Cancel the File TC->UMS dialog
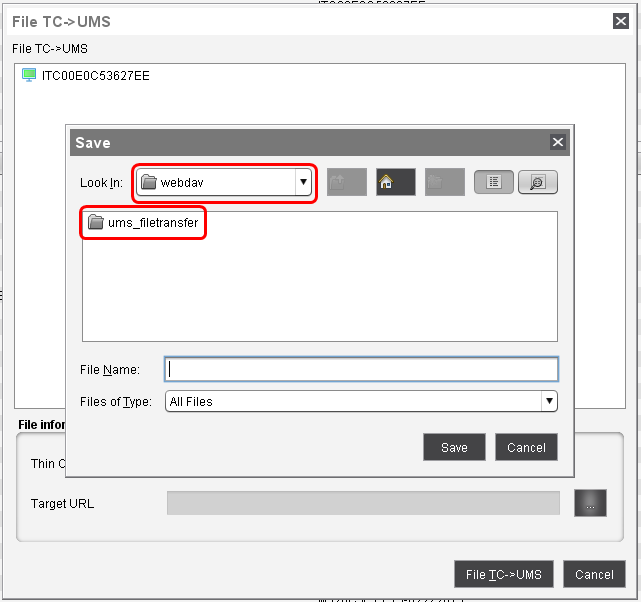 594,574
